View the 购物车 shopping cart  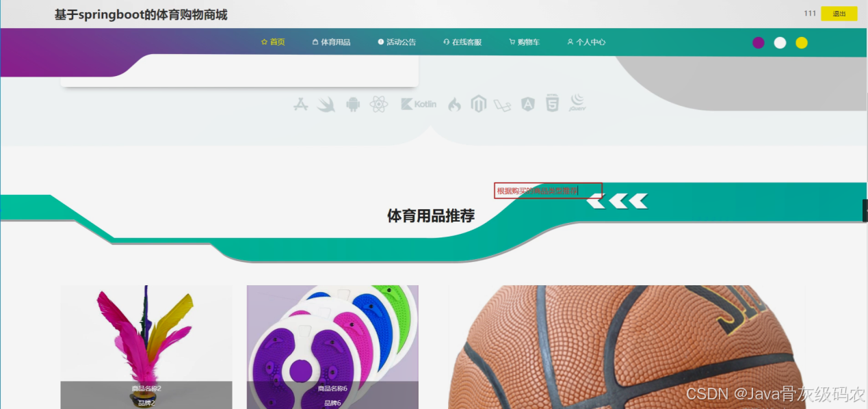pyautogui.click(x=524, y=42)
